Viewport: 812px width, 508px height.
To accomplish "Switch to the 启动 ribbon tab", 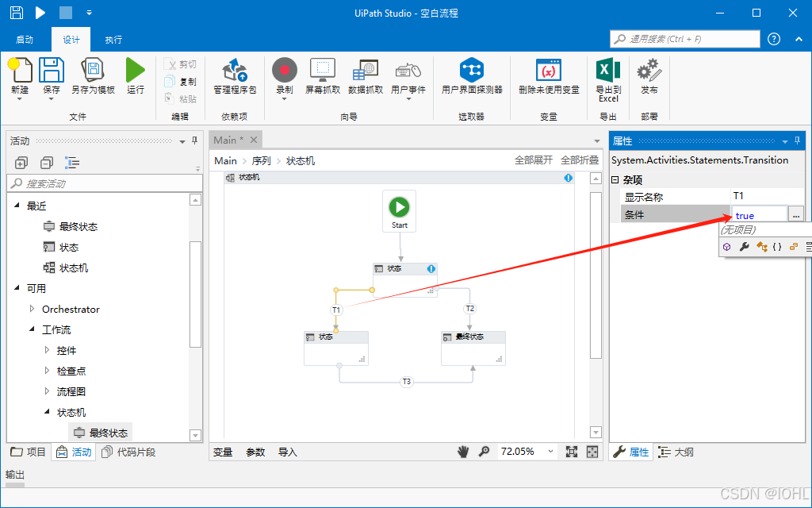I will coord(25,40).
